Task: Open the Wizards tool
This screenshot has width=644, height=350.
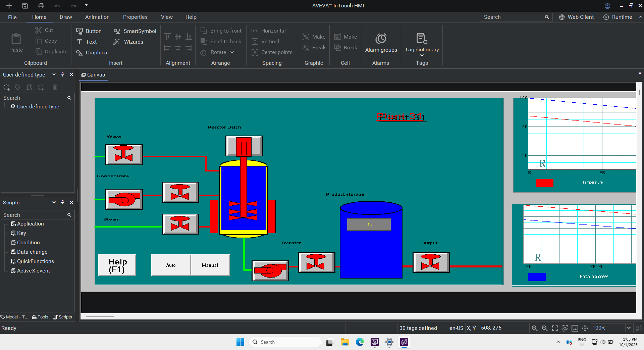Action: pyautogui.click(x=128, y=42)
